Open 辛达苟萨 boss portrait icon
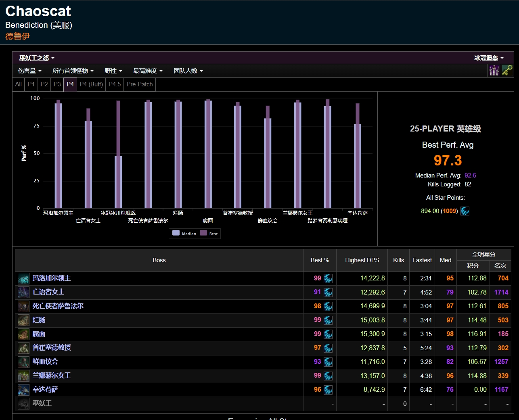The height and width of the screenshot is (420, 519). (x=23, y=390)
